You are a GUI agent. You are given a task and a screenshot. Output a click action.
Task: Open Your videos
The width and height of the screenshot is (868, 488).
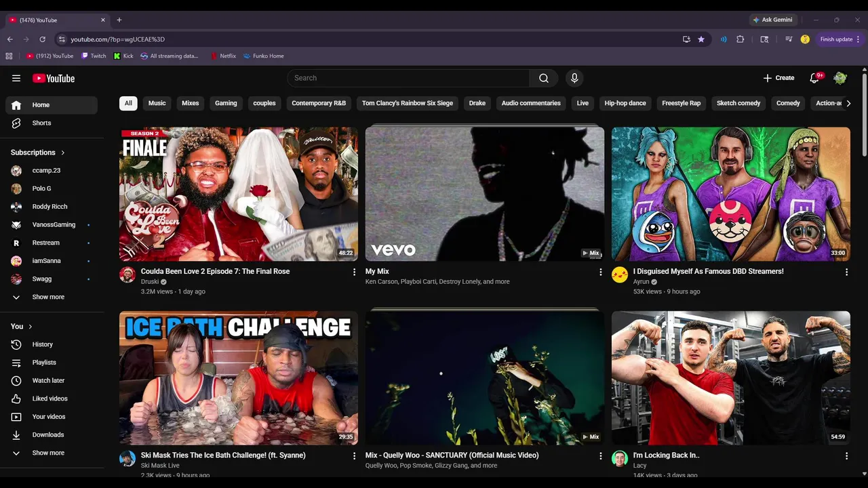(x=52, y=417)
